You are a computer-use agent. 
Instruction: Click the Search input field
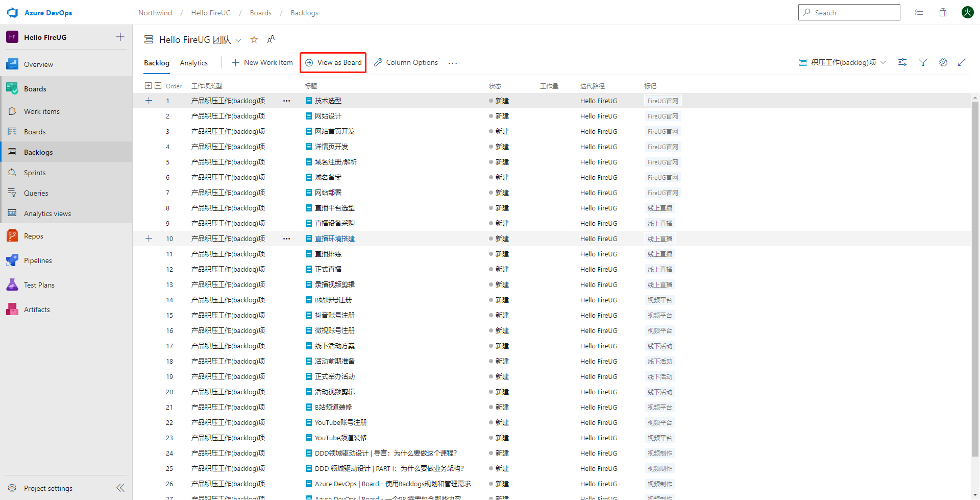[x=849, y=13]
